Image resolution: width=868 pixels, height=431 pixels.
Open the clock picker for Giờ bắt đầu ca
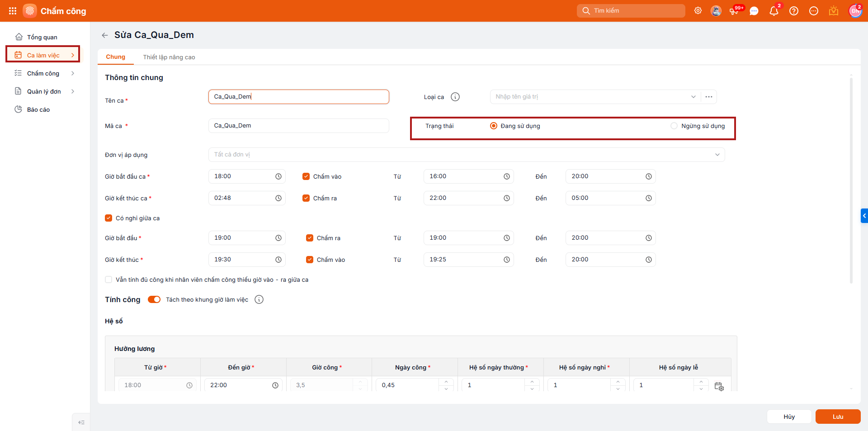278,176
